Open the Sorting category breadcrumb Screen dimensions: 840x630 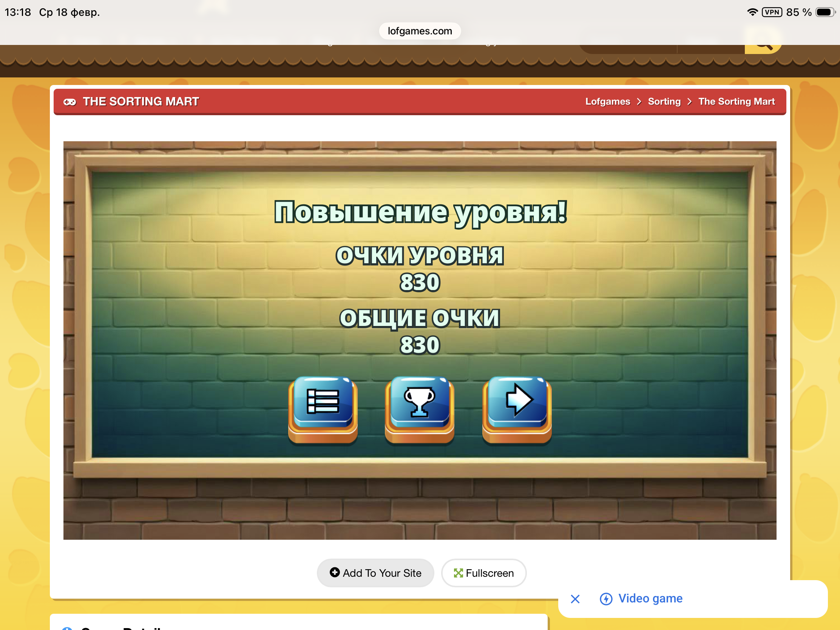pos(664,101)
